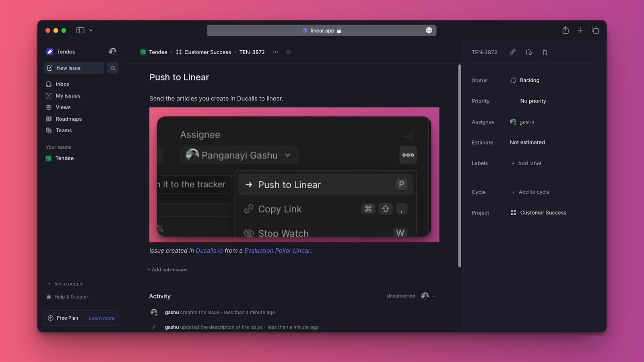
Task: Expand the sidebar toggle dropdown chevron
Action: pyautogui.click(x=91, y=30)
